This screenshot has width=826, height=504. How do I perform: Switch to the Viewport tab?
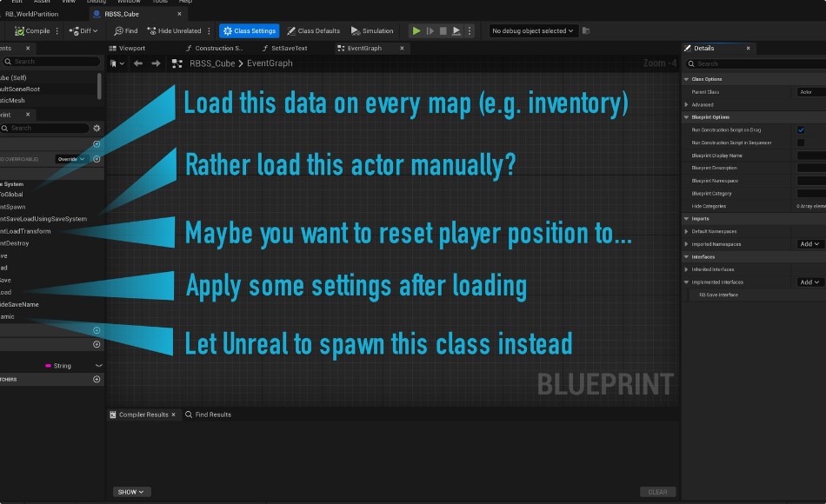point(131,48)
